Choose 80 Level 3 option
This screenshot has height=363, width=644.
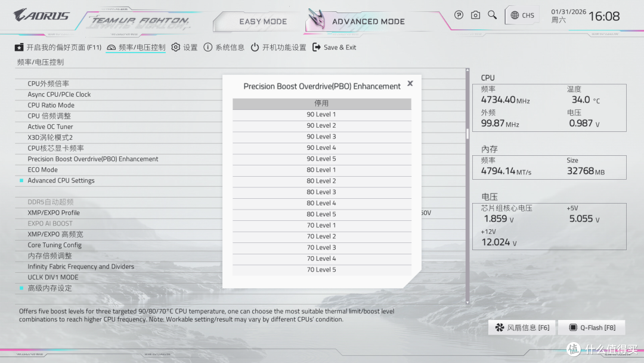[x=321, y=192]
